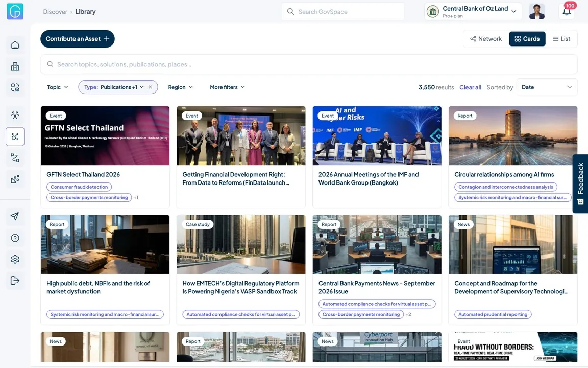The height and width of the screenshot is (368, 588).
Task: Open the user profile avatar
Action: (537, 12)
